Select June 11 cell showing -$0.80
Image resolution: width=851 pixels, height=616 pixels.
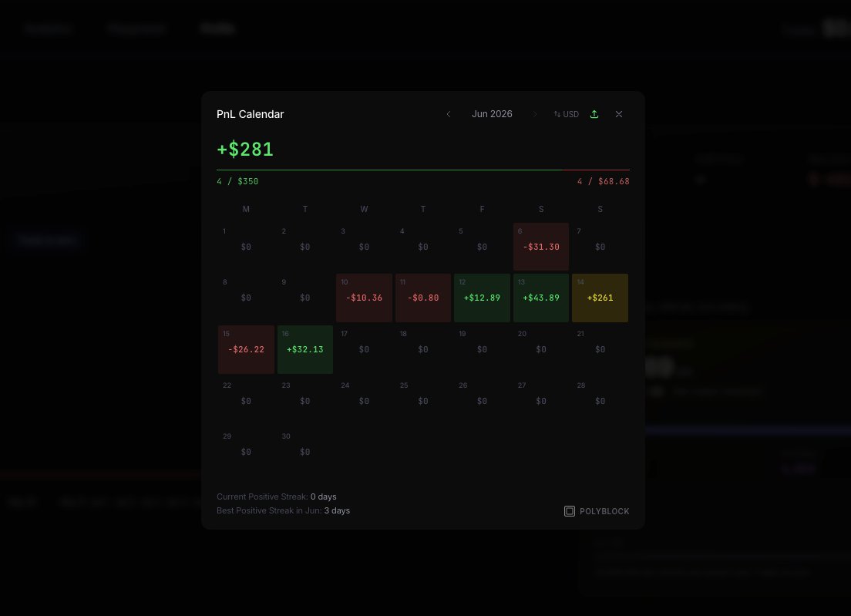click(423, 298)
